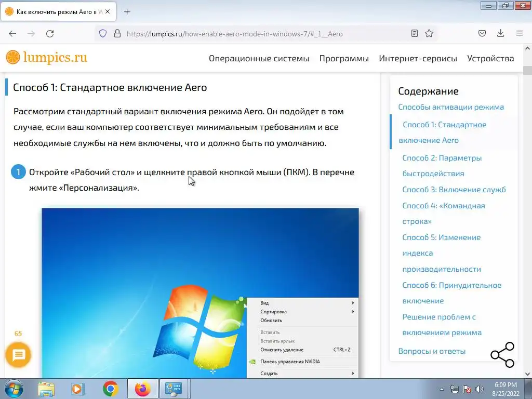
Task: Click the page scrollbar thumb
Action: coord(527,71)
